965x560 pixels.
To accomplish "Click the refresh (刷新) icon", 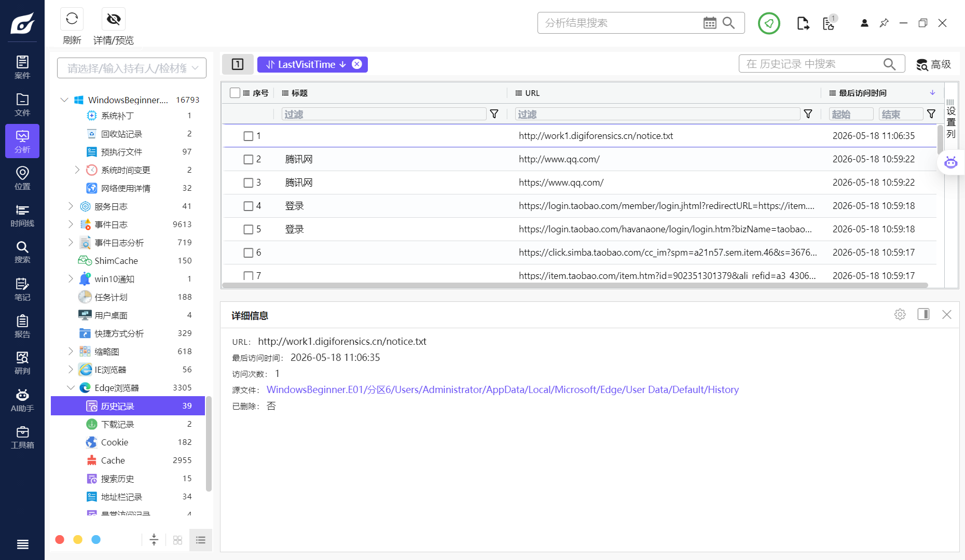I will (72, 19).
